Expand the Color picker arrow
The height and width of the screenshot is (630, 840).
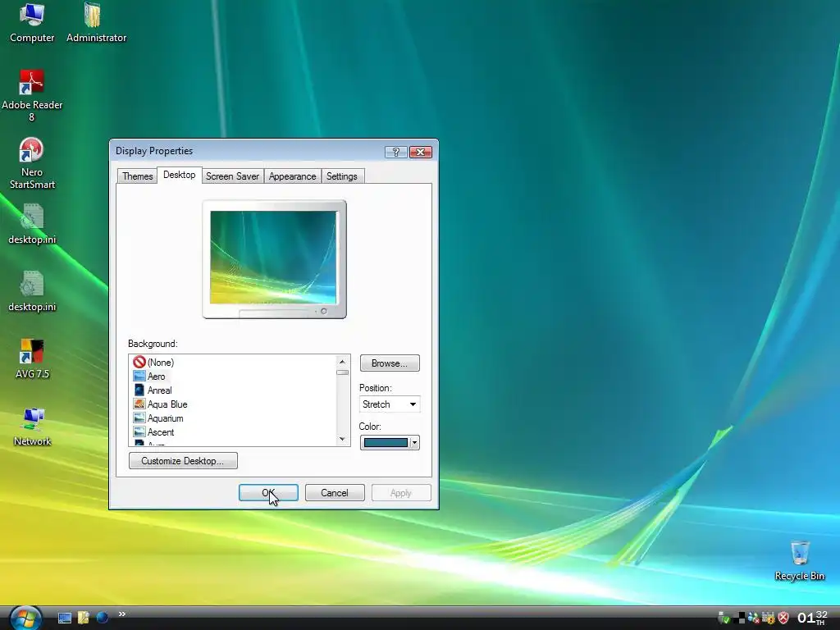click(414, 442)
